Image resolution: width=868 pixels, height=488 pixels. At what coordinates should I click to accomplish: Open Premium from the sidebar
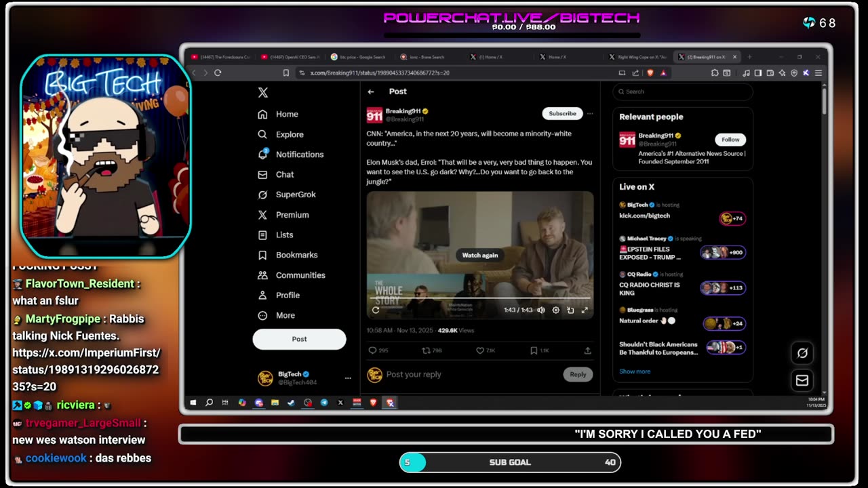tap(283, 215)
